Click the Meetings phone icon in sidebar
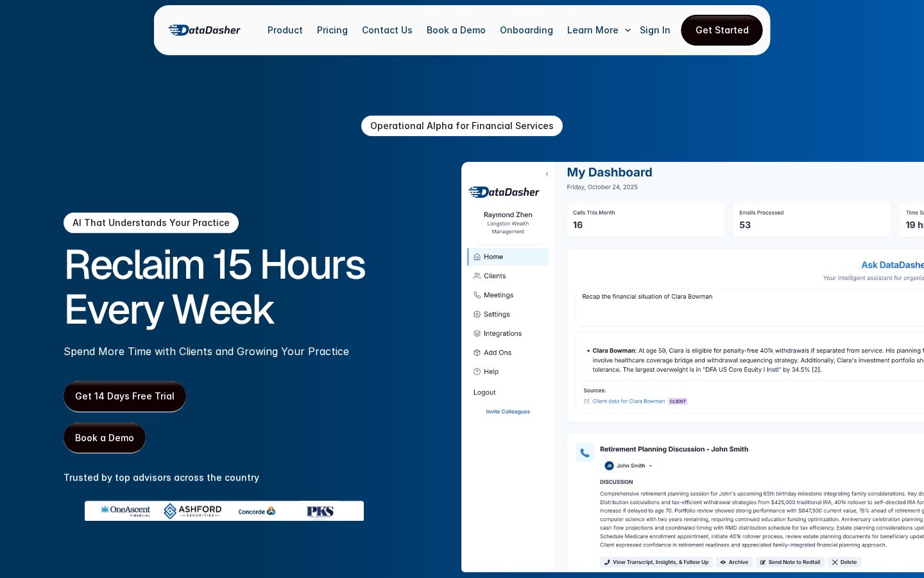 click(477, 295)
